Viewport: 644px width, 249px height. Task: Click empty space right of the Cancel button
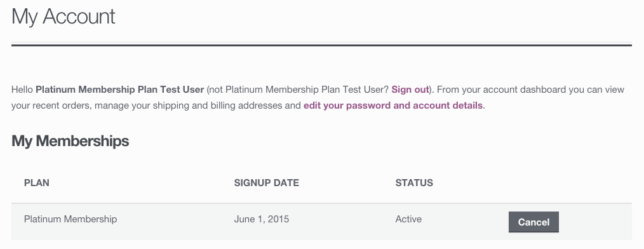(595, 222)
